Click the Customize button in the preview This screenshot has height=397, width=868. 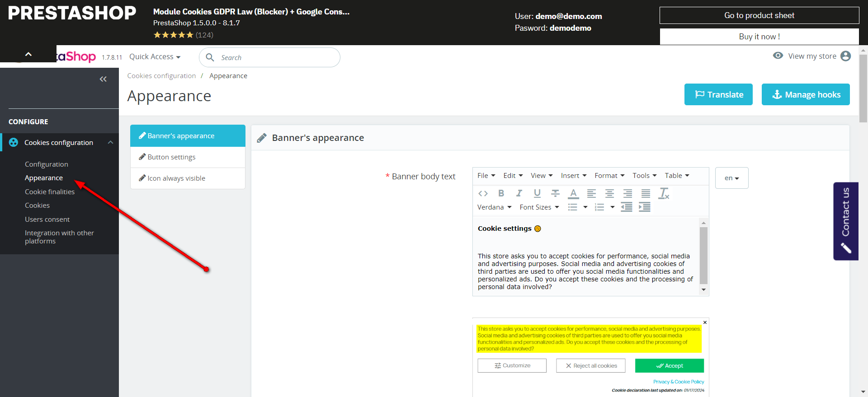[x=512, y=365]
